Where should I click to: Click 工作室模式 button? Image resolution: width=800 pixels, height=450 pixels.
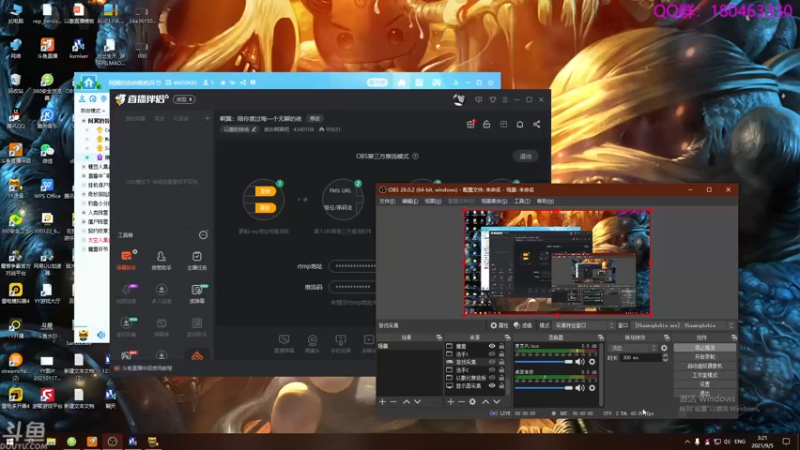coord(705,375)
